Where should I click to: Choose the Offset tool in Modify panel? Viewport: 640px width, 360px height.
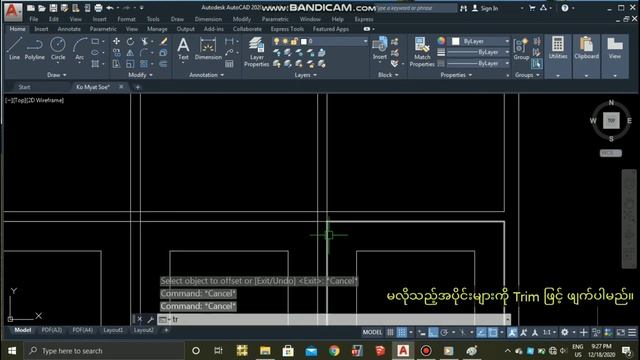pos(163,64)
